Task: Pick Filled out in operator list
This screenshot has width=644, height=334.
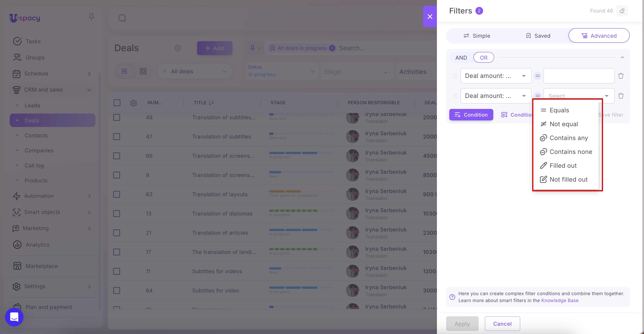Action: coord(563,166)
